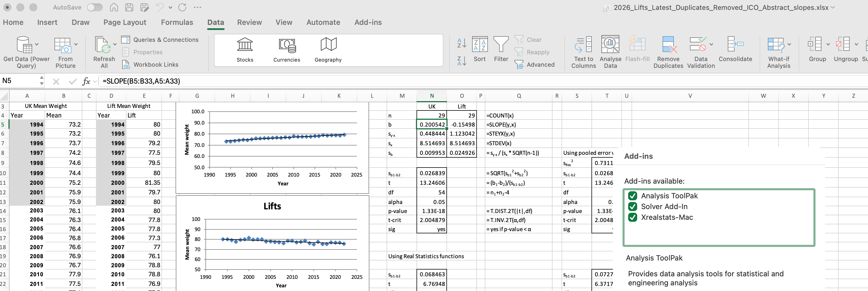Group the selected rows with Group button
This screenshot has width=868, height=291.
coord(817,49)
